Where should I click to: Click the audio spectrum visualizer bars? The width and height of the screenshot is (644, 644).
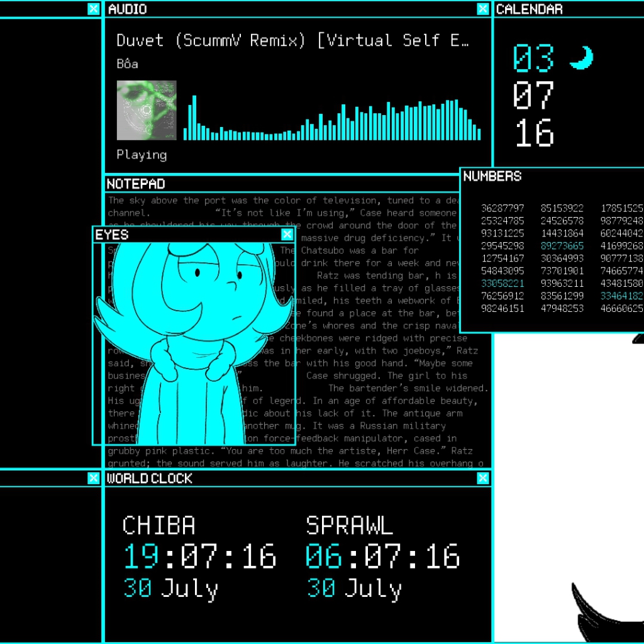(332, 119)
